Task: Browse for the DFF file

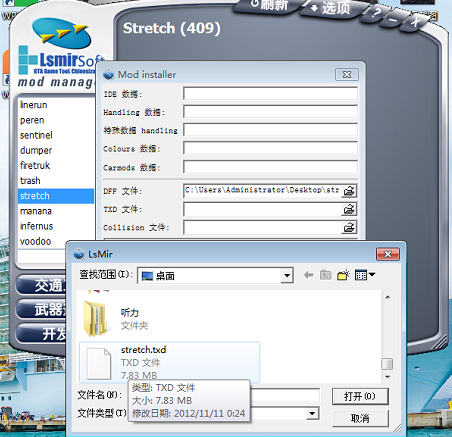Action: click(x=349, y=191)
